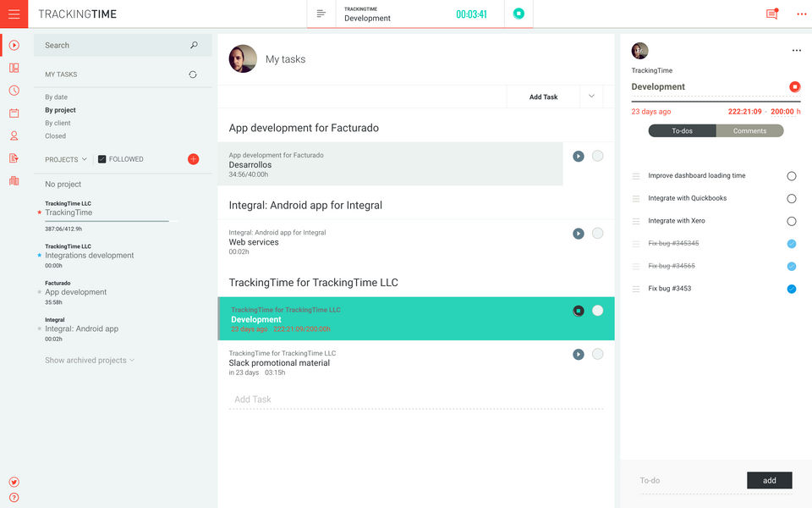This screenshot has height=508, width=812.
Task: Toggle the FOLLOWED projects checkbox
Action: point(102,159)
